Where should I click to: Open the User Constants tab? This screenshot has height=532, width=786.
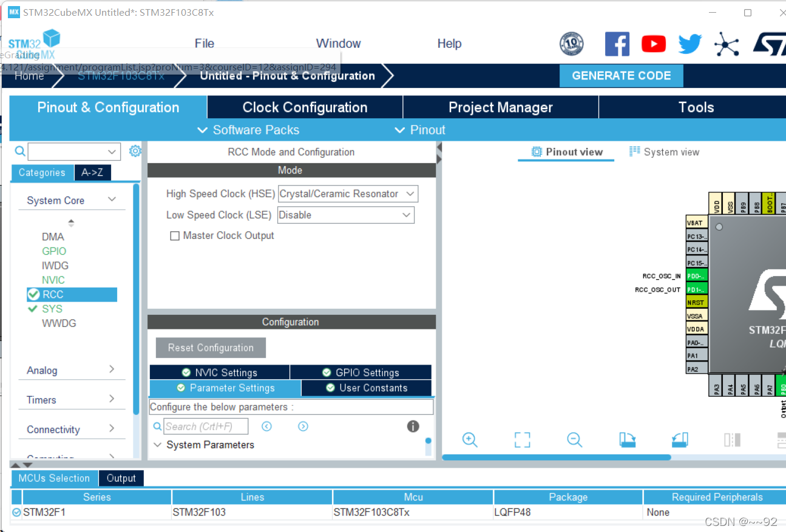coord(366,388)
